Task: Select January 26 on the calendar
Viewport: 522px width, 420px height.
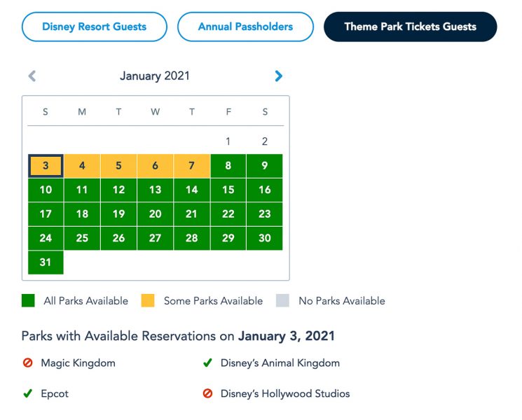Action: point(118,238)
